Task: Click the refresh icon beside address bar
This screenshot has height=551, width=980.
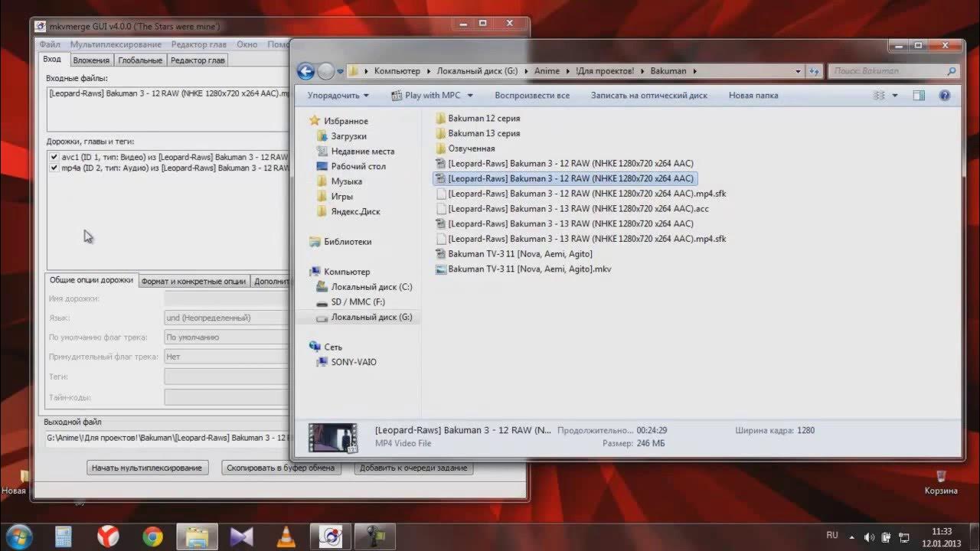Action: point(814,71)
